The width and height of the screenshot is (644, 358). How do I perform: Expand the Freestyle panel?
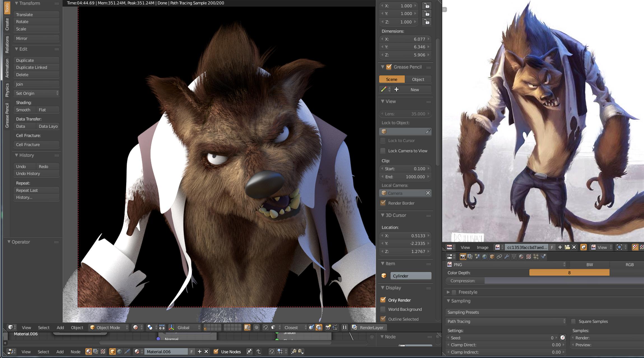[448, 292]
